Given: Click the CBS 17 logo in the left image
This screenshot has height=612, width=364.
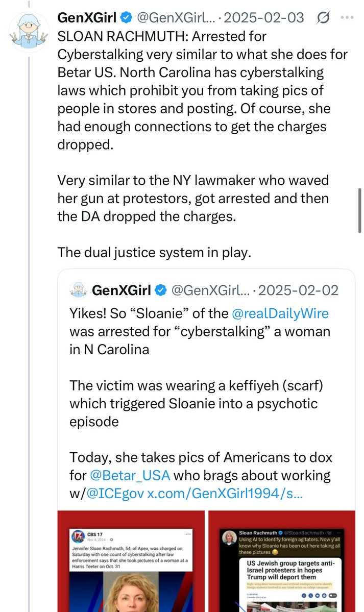Looking at the screenshot, I should (x=79, y=538).
